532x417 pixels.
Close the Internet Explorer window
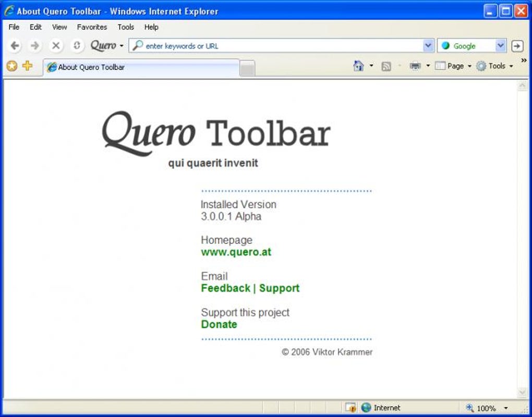(x=521, y=11)
